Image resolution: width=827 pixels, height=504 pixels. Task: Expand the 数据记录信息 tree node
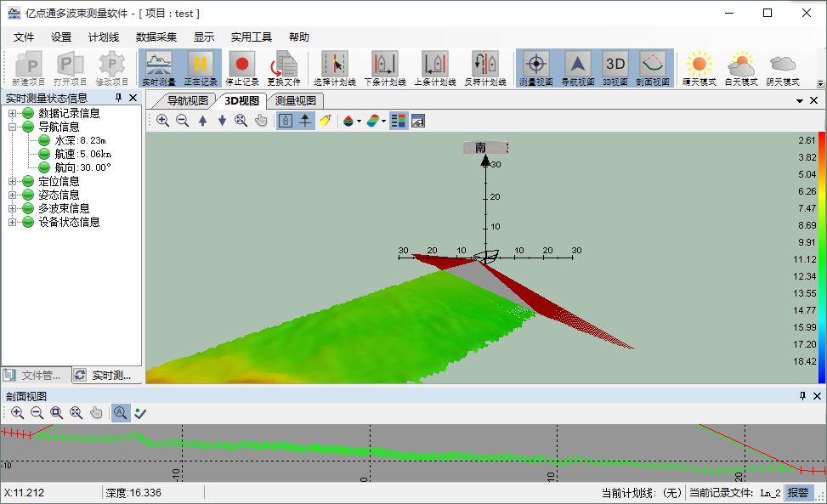click(12, 113)
